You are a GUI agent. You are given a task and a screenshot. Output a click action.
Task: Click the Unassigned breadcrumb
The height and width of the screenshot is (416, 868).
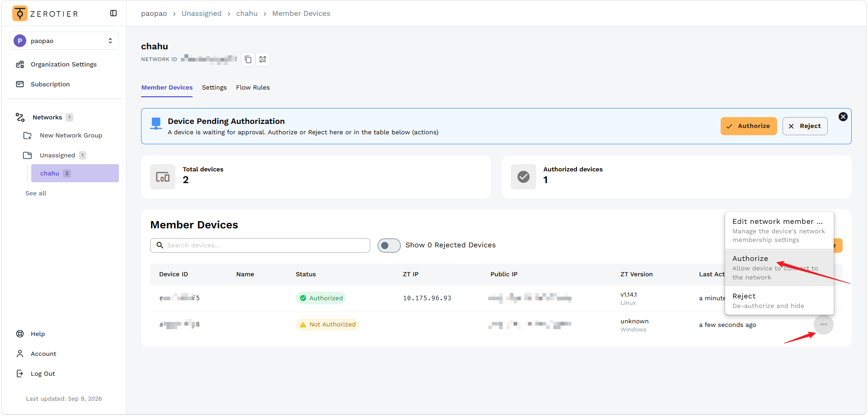tap(202, 14)
